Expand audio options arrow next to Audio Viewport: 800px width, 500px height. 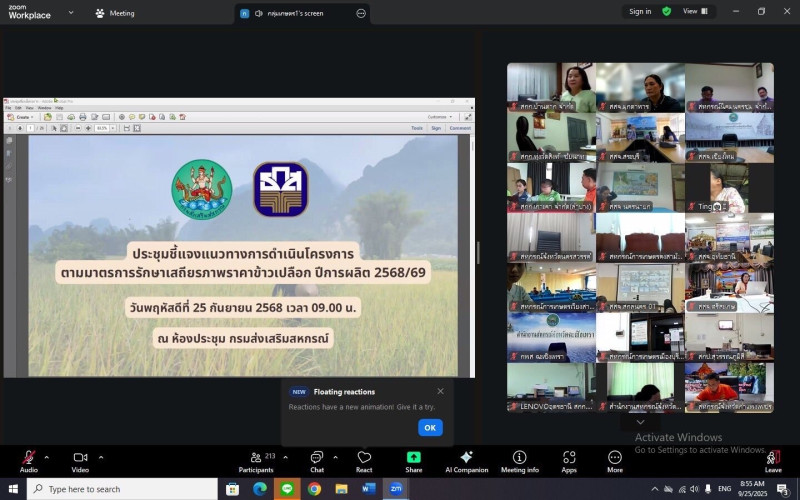point(46,457)
